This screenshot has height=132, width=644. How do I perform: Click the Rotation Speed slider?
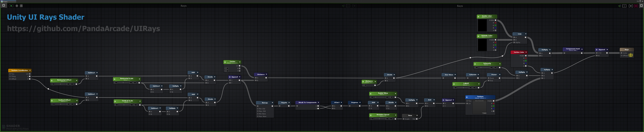point(380,119)
